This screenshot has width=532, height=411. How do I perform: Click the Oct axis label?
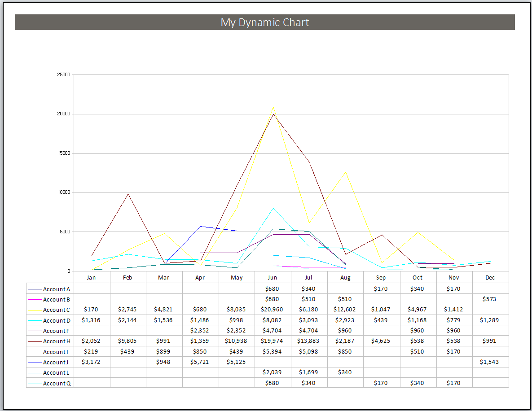[418, 277]
